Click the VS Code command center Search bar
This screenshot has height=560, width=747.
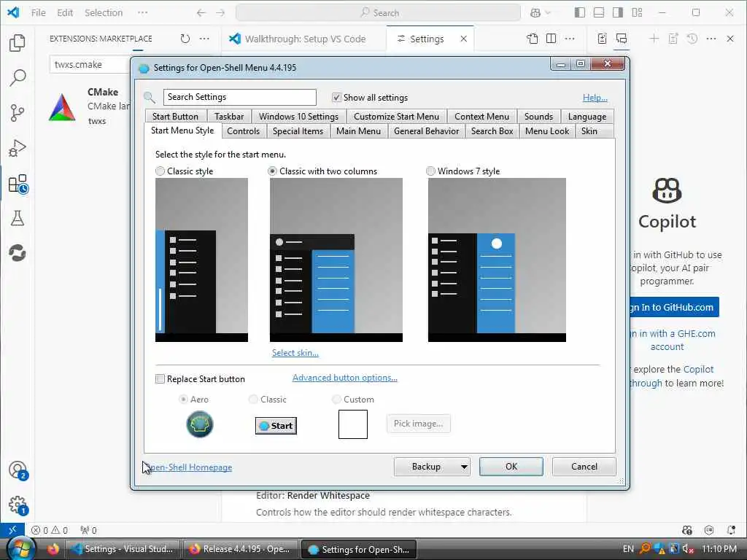[379, 13]
